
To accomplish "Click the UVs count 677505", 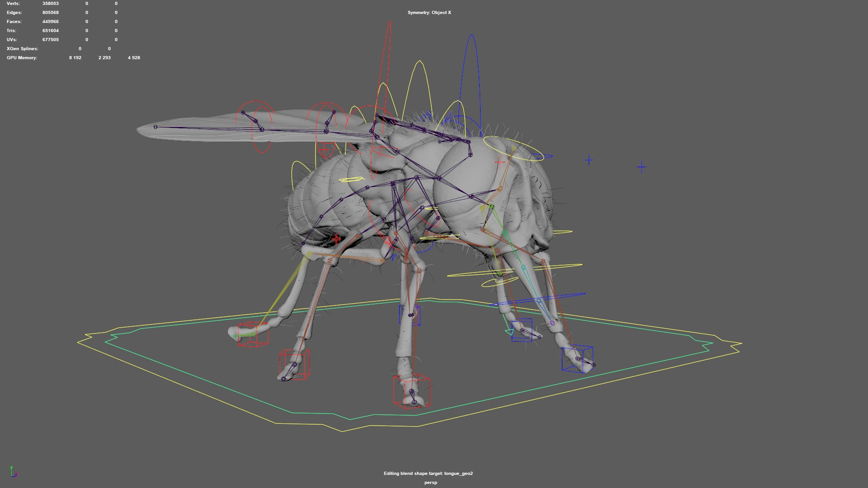I will click(51, 40).
